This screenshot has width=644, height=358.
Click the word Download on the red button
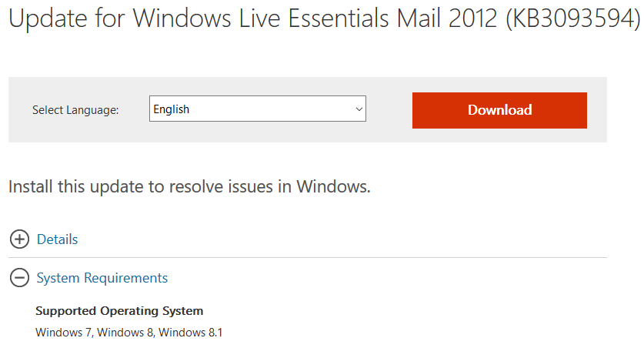499,110
